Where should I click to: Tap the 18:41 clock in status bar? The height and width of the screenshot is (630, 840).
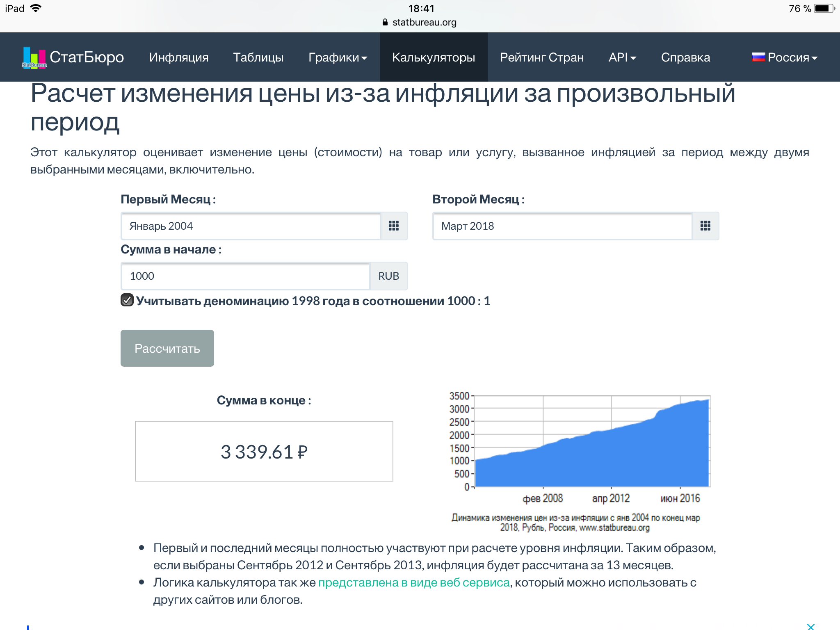(x=421, y=8)
